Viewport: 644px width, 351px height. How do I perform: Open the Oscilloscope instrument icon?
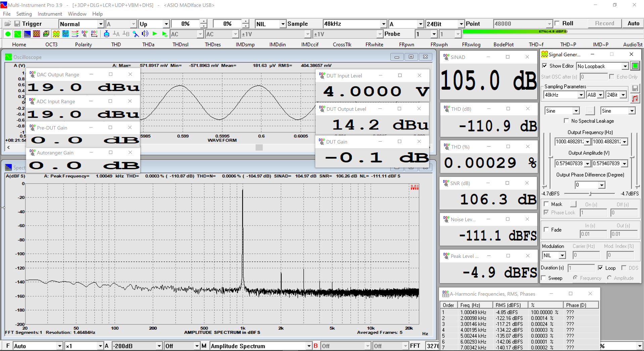[x=17, y=34]
